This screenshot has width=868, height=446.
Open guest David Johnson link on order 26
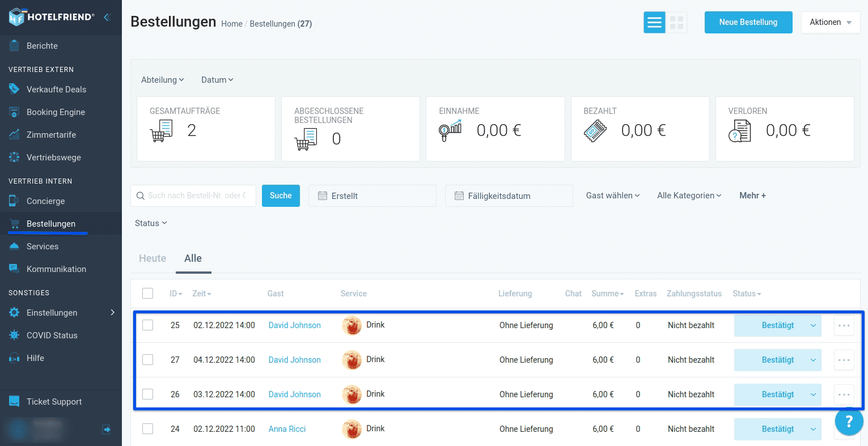(294, 394)
